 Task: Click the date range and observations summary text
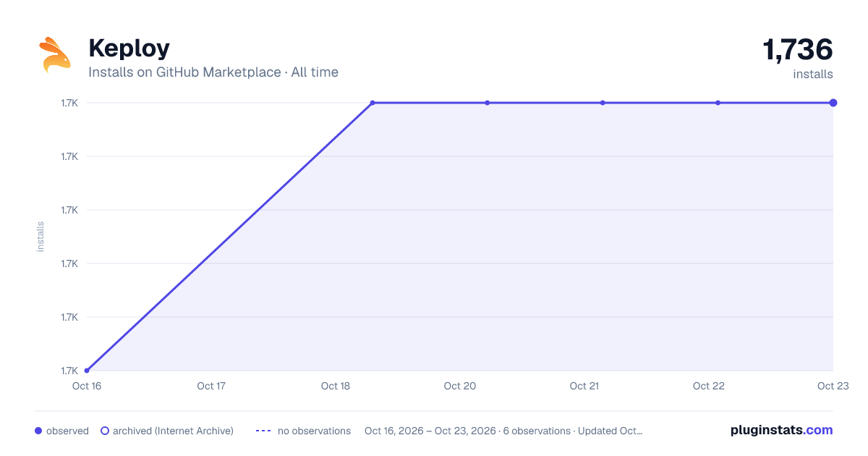(503, 431)
